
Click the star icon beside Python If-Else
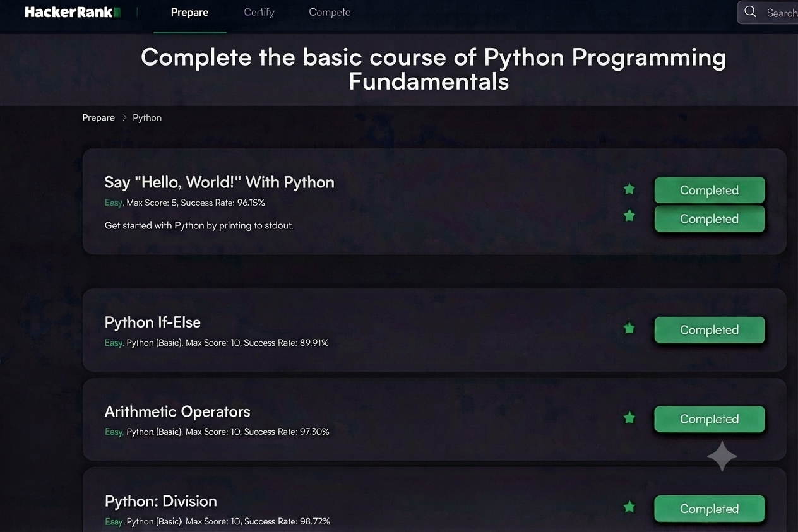(x=629, y=328)
